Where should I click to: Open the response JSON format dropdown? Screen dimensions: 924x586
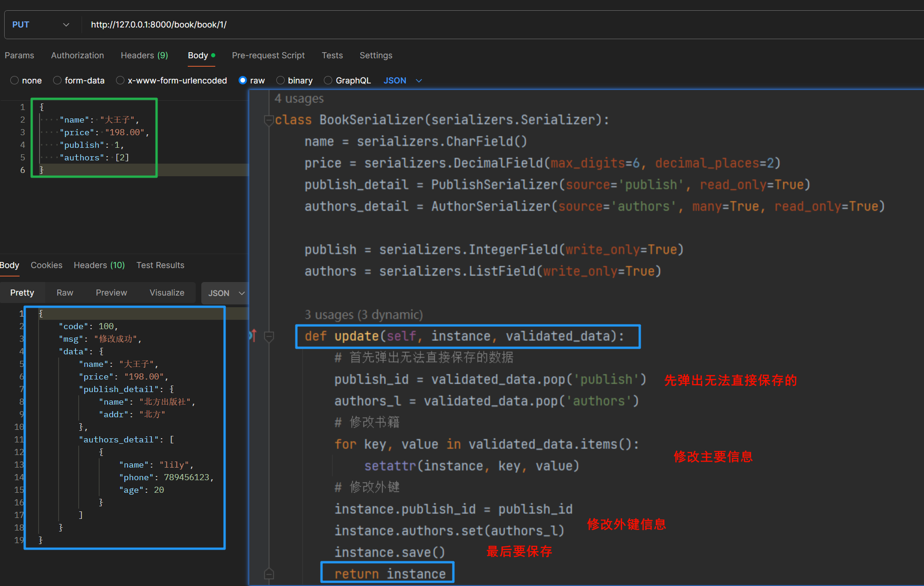click(226, 293)
